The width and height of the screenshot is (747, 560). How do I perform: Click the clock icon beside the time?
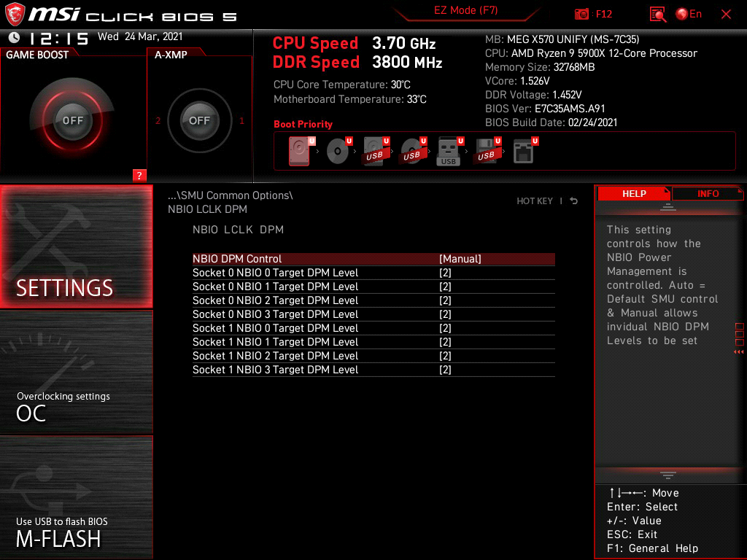coord(15,38)
